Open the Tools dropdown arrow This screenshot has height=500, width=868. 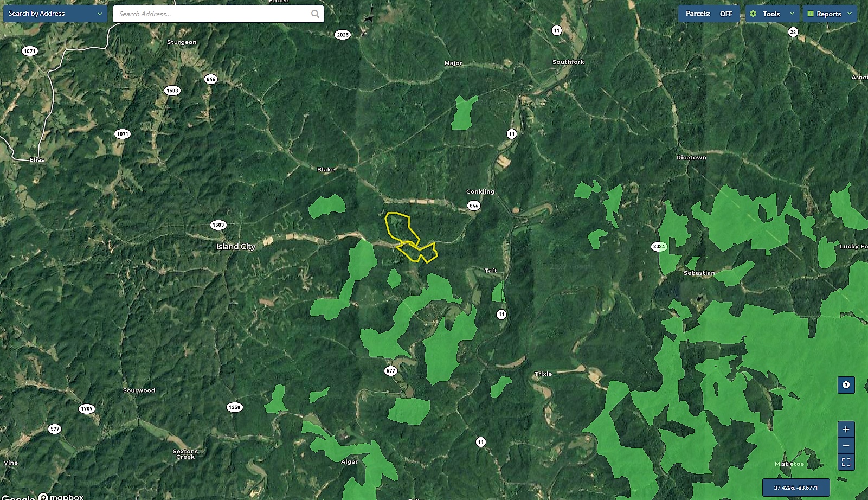(x=792, y=14)
